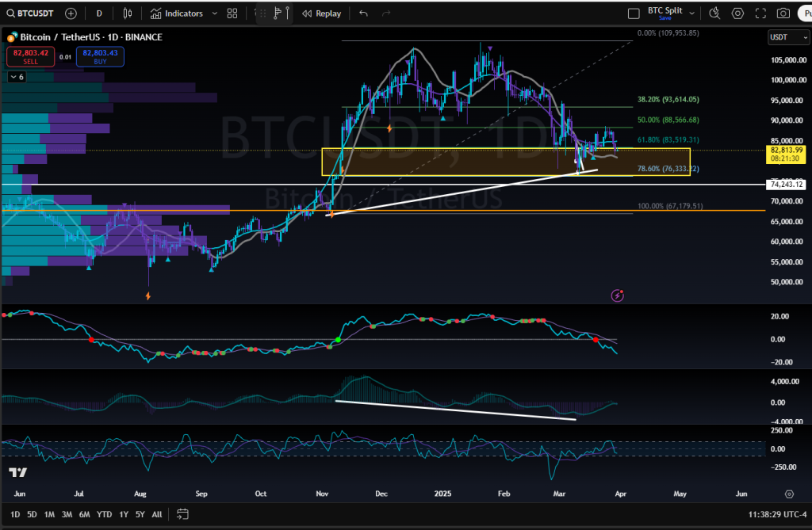Add symbol to compare with plus icon

click(71, 13)
